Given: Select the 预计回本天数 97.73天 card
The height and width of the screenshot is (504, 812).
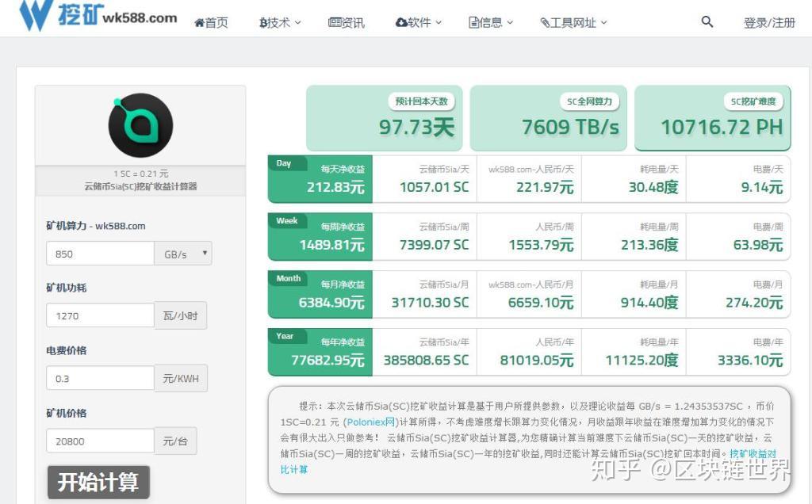Looking at the screenshot, I should [385, 119].
